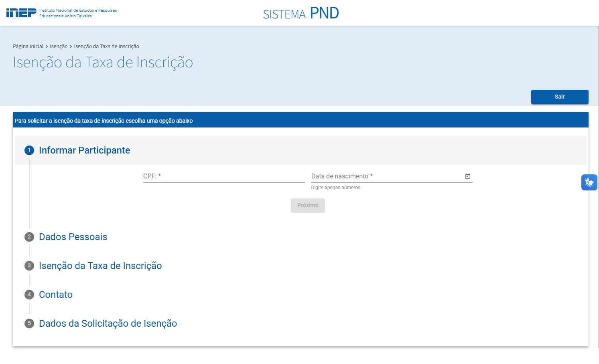The image size is (599, 364).
Task: Expand the Contato step
Action: pos(56,295)
